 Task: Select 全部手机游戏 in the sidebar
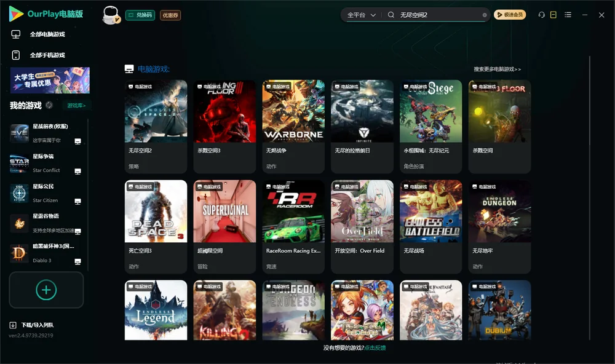pos(47,55)
